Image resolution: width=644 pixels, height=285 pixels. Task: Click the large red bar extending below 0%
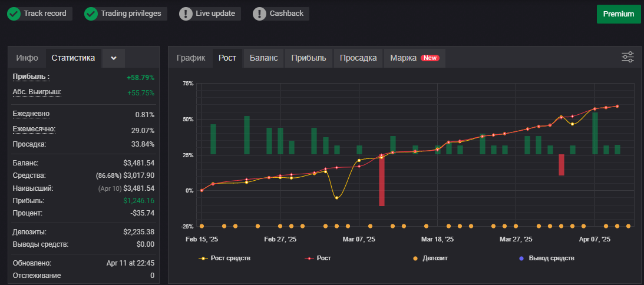[x=382, y=180]
